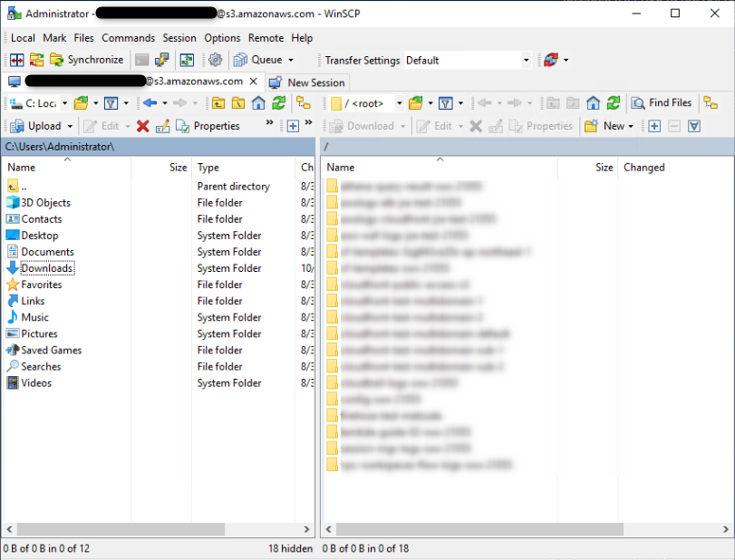Open the Mark menu

pyautogui.click(x=54, y=38)
